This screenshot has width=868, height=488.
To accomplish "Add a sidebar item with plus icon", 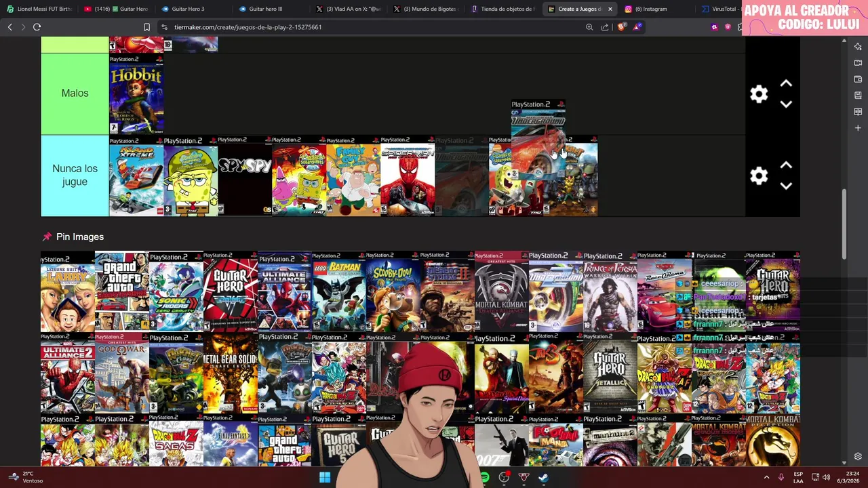I will pos(858,128).
